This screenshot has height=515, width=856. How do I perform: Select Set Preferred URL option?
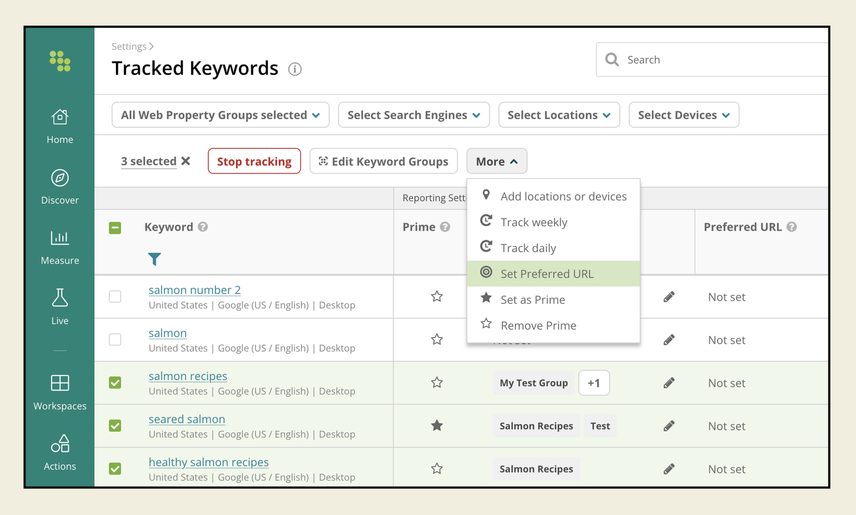click(x=554, y=274)
